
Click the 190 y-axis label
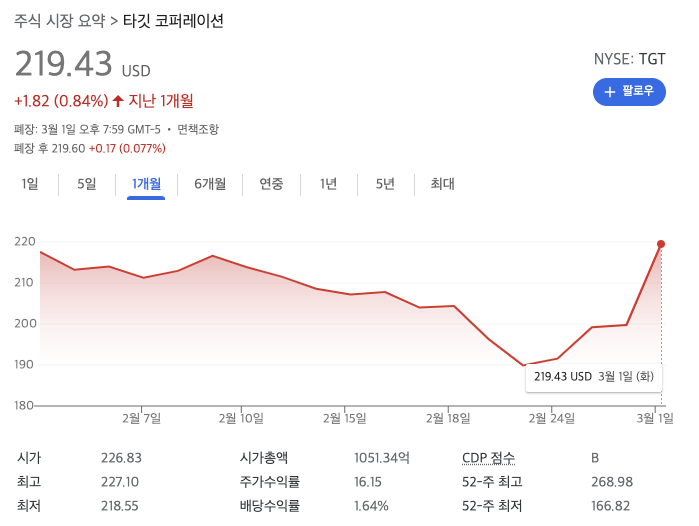tap(25, 365)
